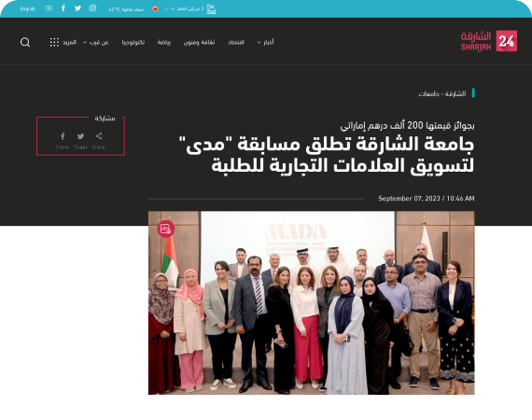Image resolution: width=532 pixels, height=420 pixels.
Task: Open the Twitter profile from top bar
Action: [77, 8]
